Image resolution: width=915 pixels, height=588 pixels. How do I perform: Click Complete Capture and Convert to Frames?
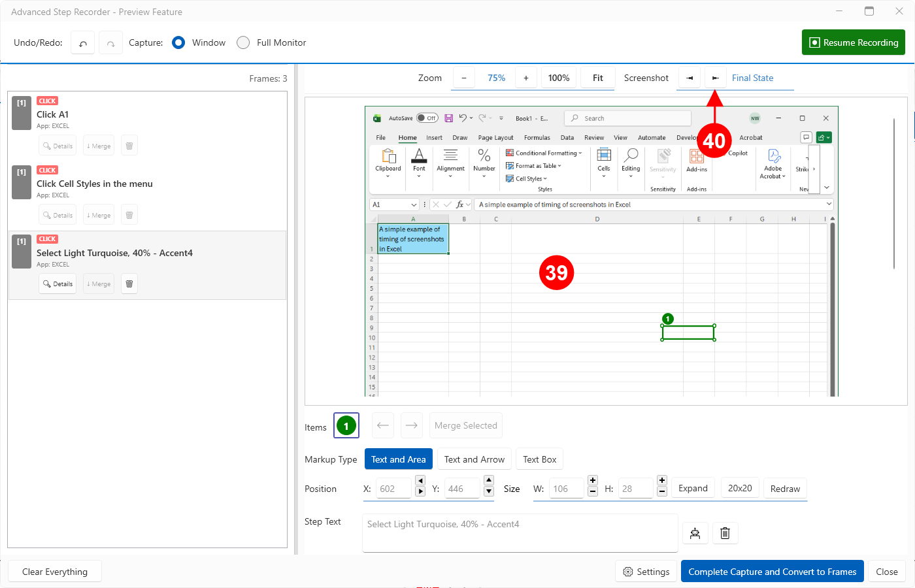[x=772, y=572]
